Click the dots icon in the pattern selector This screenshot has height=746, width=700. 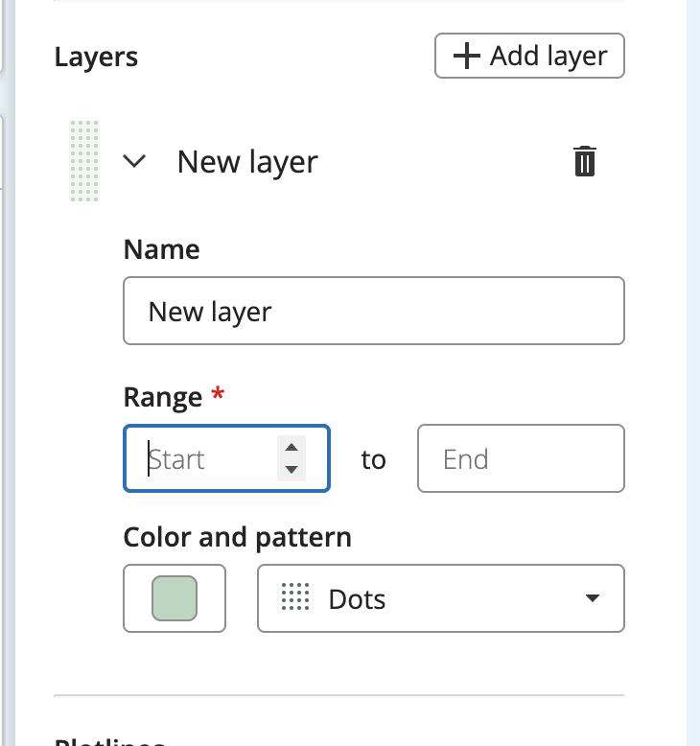click(295, 596)
